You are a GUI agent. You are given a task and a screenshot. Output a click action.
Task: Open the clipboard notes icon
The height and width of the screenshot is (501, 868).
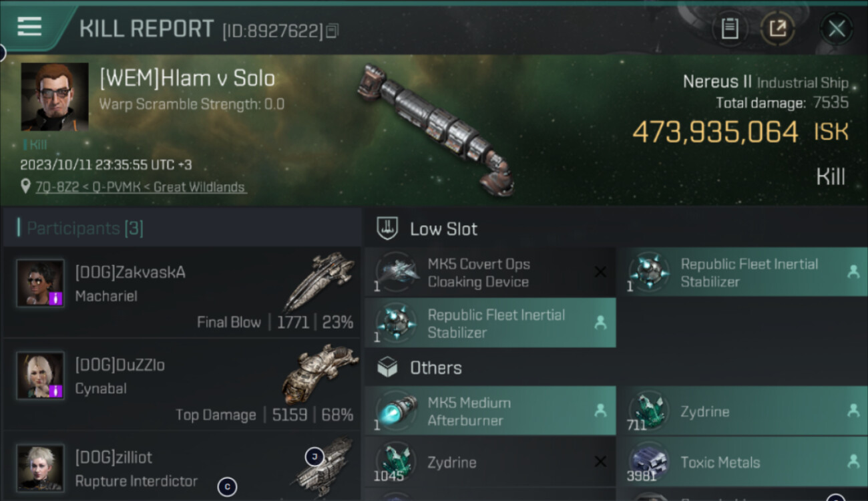click(730, 29)
